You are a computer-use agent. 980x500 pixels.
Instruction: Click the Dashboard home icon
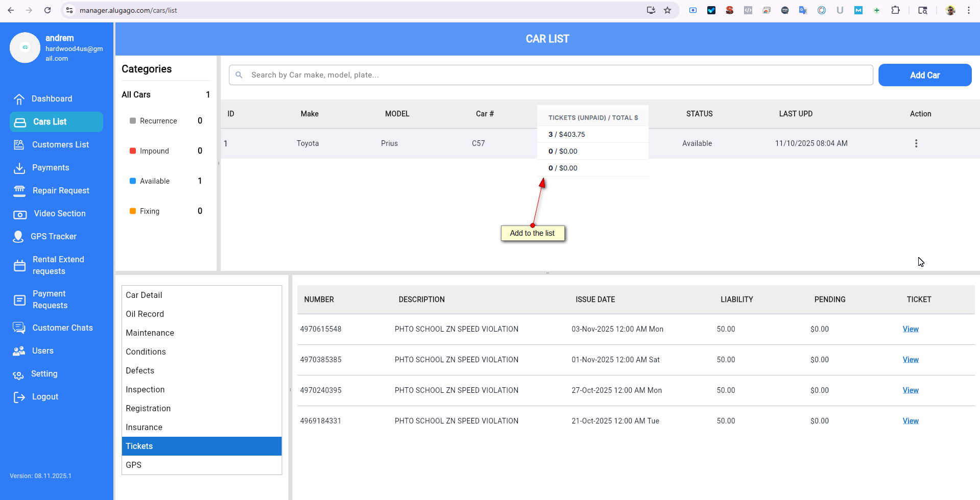tap(19, 99)
